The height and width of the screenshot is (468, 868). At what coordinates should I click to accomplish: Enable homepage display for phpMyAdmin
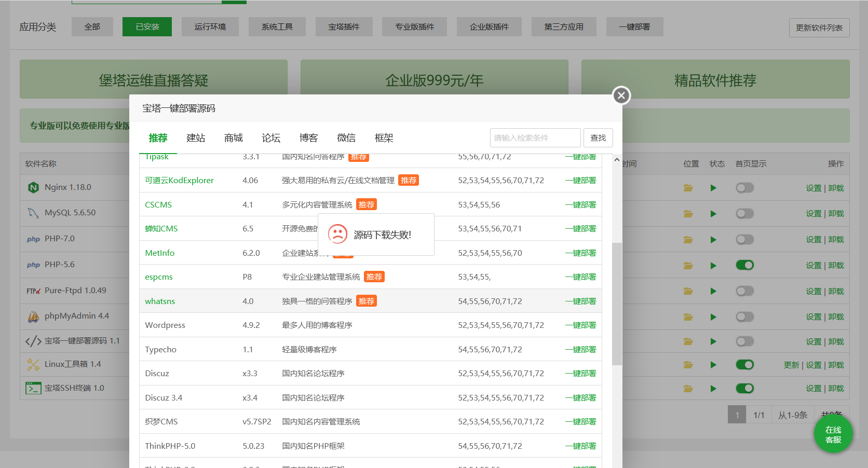point(745,316)
